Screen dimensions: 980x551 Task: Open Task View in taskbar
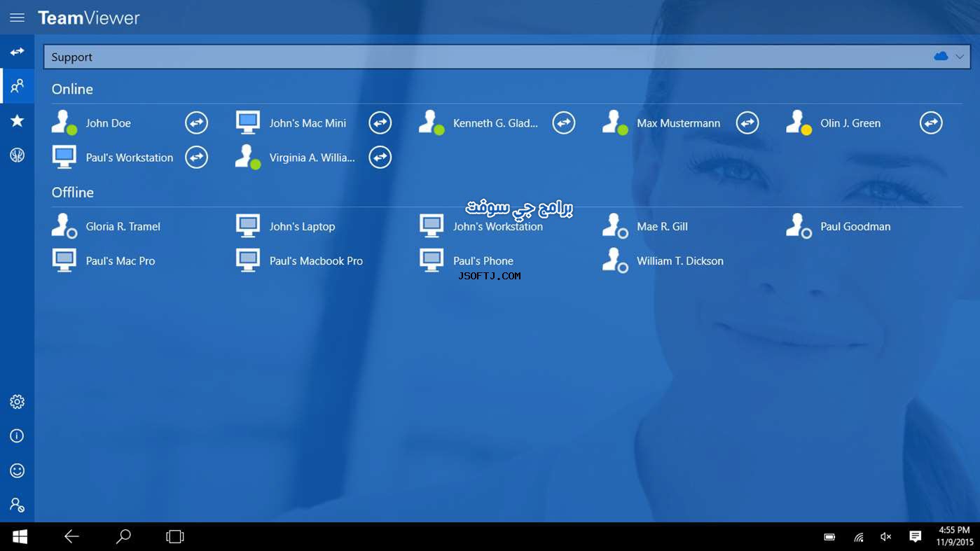(x=174, y=536)
